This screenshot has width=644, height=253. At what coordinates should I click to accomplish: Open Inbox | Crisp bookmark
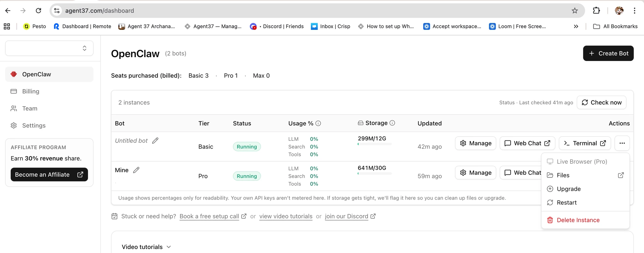tap(330, 26)
